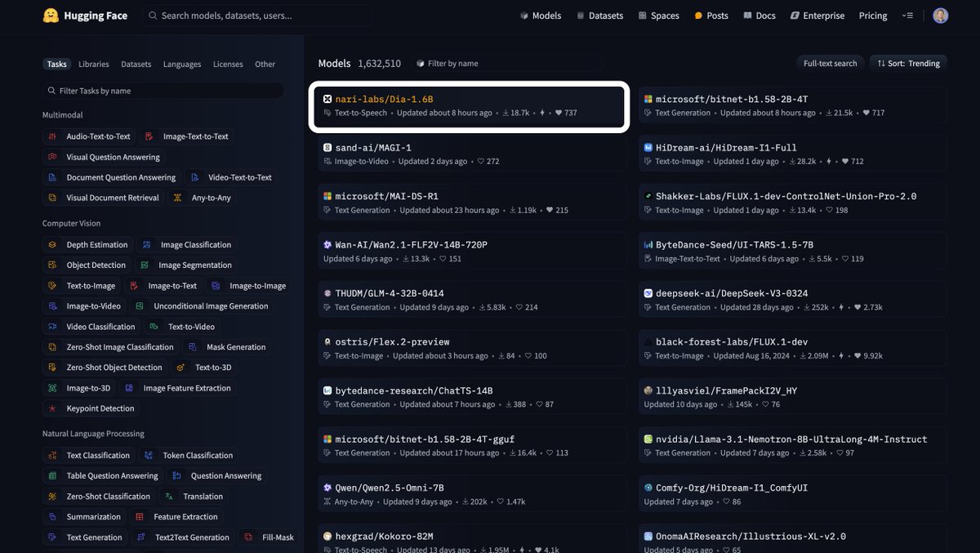Click the Text-to-3D task icon

pyautogui.click(x=181, y=368)
